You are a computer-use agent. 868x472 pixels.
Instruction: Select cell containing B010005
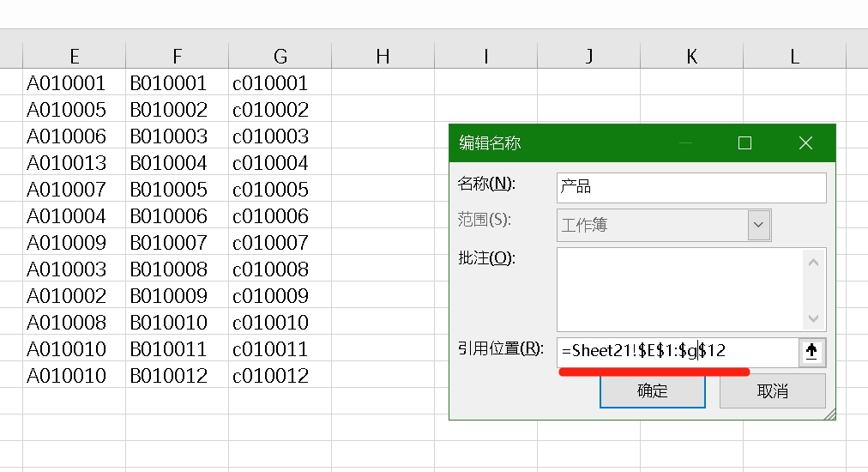point(178,189)
